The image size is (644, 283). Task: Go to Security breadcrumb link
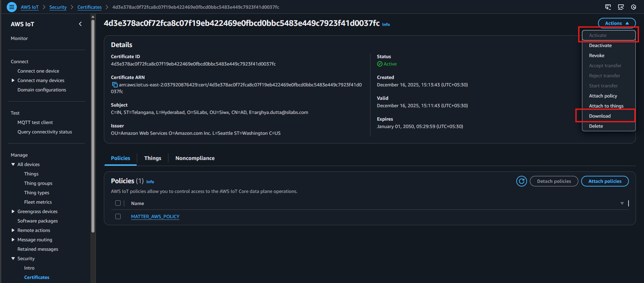pos(58,7)
